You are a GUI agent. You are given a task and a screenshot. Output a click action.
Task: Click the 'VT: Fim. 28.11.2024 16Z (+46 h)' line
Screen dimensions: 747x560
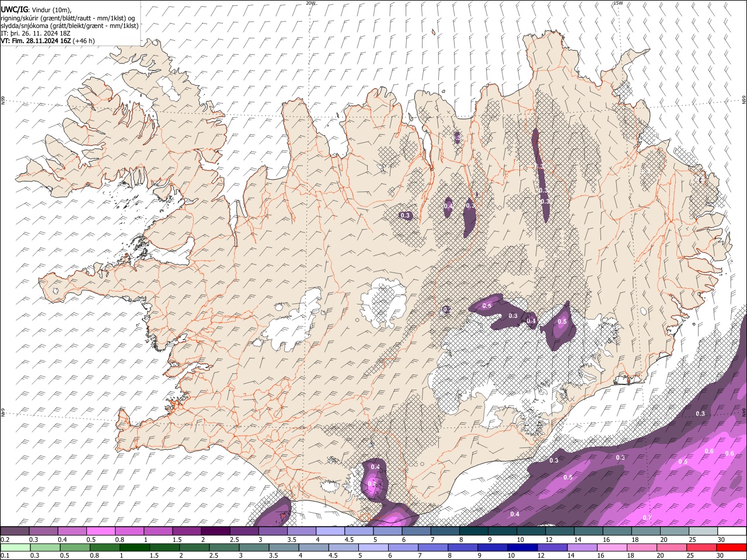click(x=48, y=41)
